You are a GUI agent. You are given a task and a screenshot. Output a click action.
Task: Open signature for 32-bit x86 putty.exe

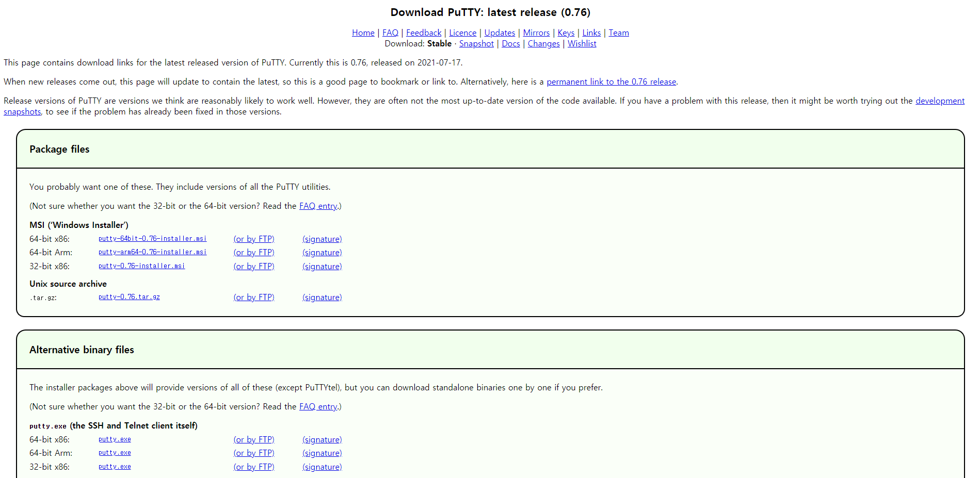(x=322, y=467)
